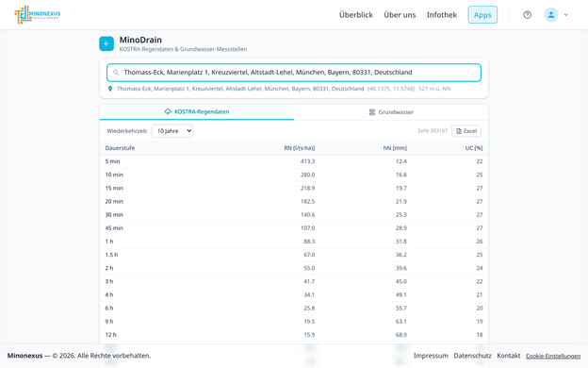
Task: Click the hN [mm] column header
Action: [395, 148]
